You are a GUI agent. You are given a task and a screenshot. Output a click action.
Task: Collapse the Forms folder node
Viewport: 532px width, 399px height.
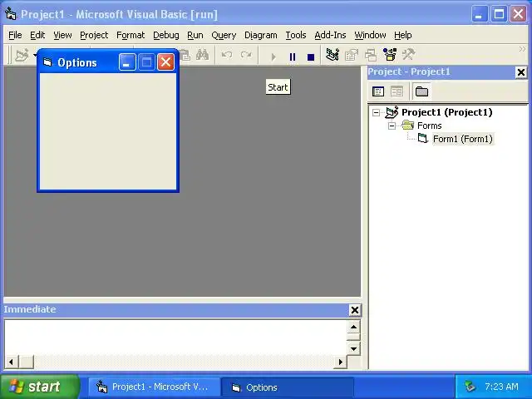[x=392, y=126]
